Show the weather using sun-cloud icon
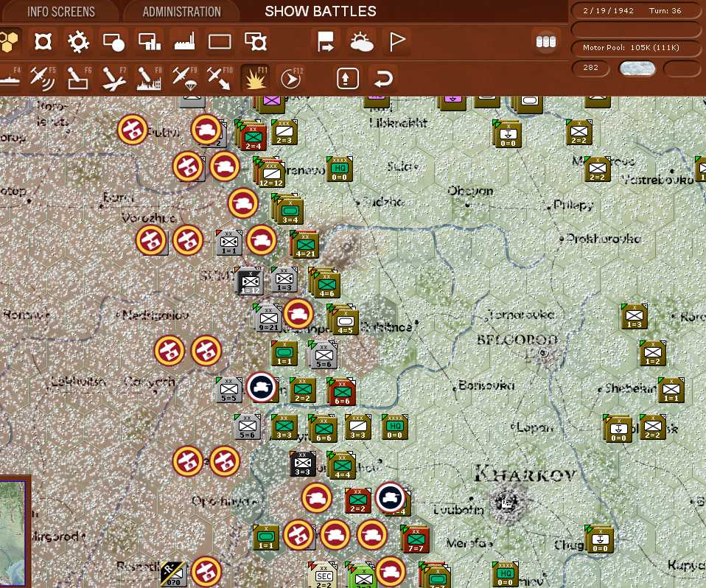 (x=362, y=42)
